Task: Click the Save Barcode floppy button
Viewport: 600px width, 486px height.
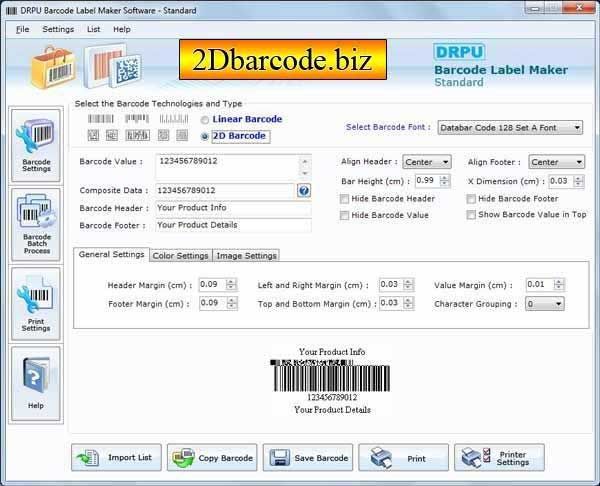Action: pos(308,457)
